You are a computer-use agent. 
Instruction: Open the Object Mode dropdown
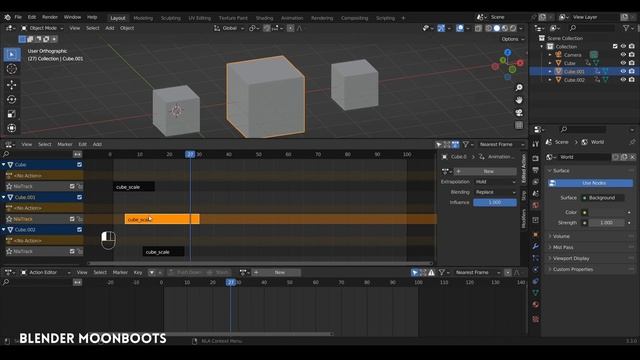(42, 28)
